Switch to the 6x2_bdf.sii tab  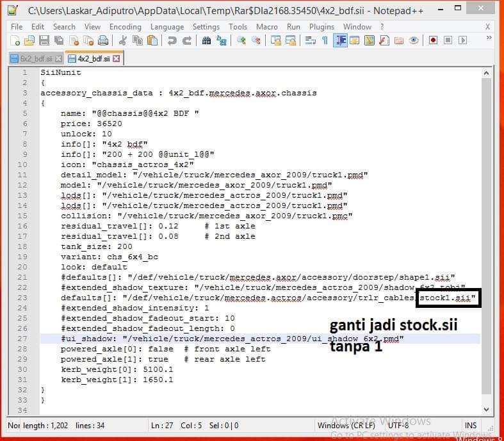coord(36,59)
